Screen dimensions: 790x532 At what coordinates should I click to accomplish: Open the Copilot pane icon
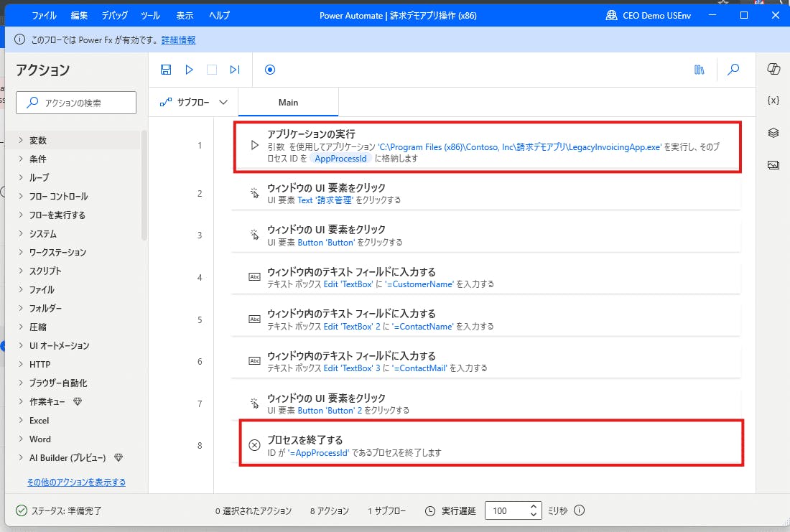(773, 69)
